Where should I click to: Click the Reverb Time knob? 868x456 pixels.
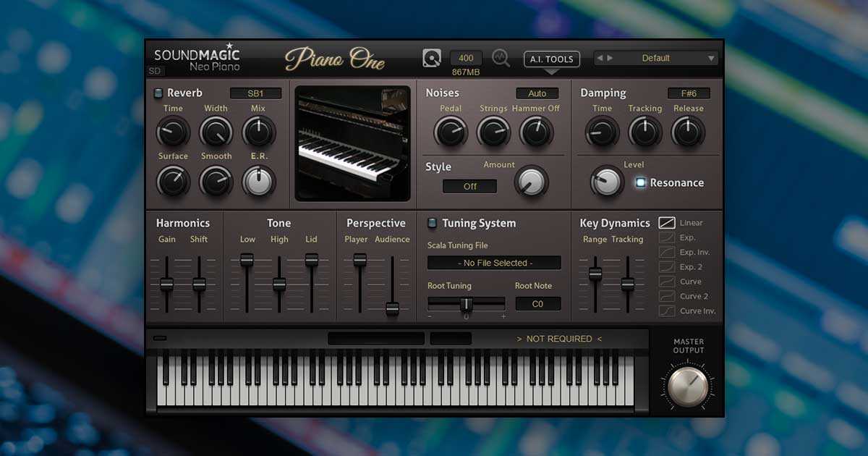click(x=173, y=132)
